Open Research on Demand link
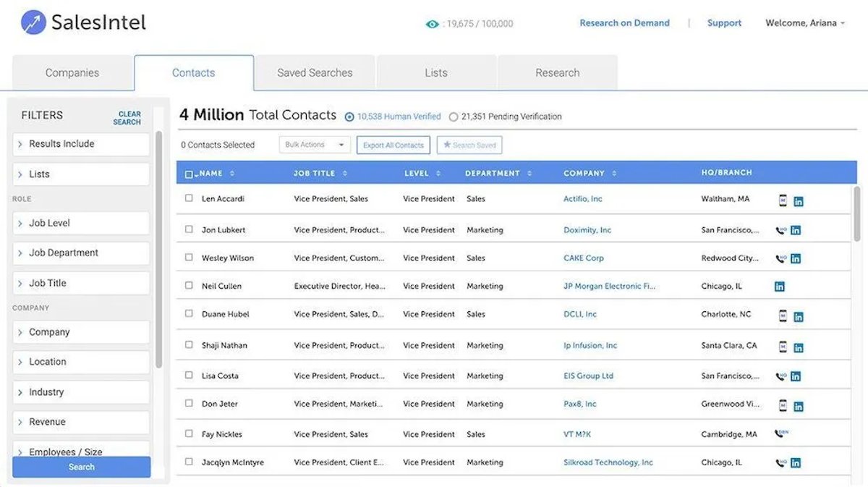The image size is (868, 487). [x=624, y=23]
